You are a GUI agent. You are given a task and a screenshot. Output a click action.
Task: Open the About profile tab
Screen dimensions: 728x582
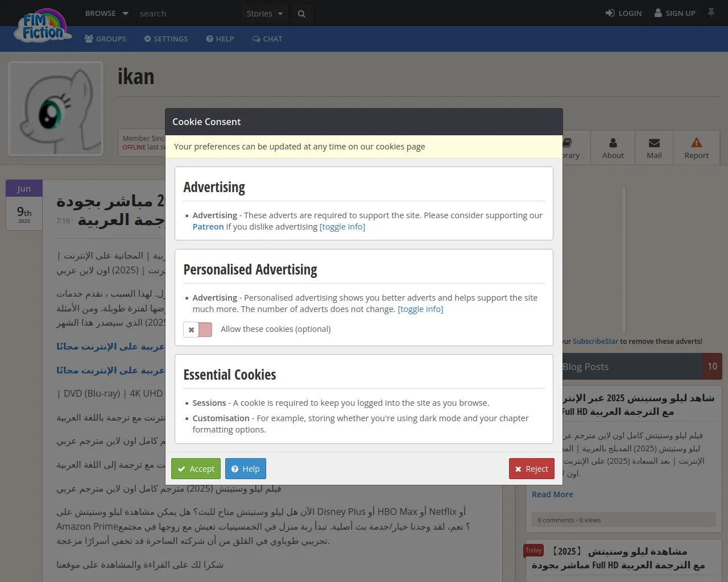click(x=613, y=148)
